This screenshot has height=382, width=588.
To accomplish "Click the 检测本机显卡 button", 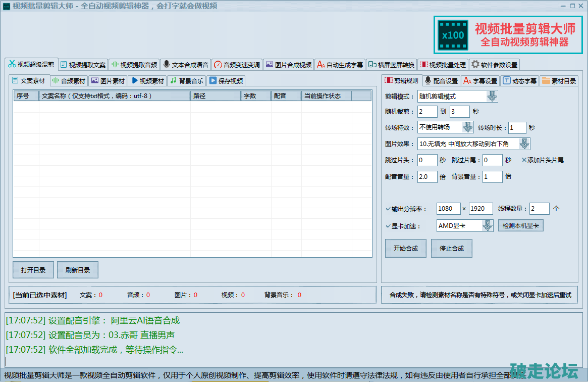I will point(520,226).
